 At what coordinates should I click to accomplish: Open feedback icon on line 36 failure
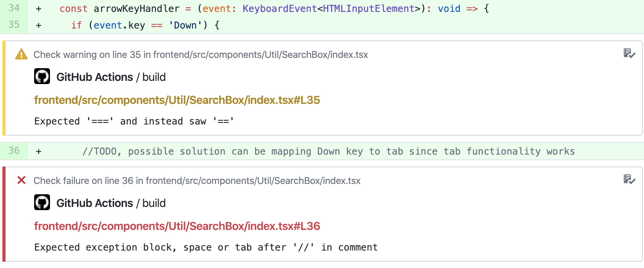tap(629, 180)
